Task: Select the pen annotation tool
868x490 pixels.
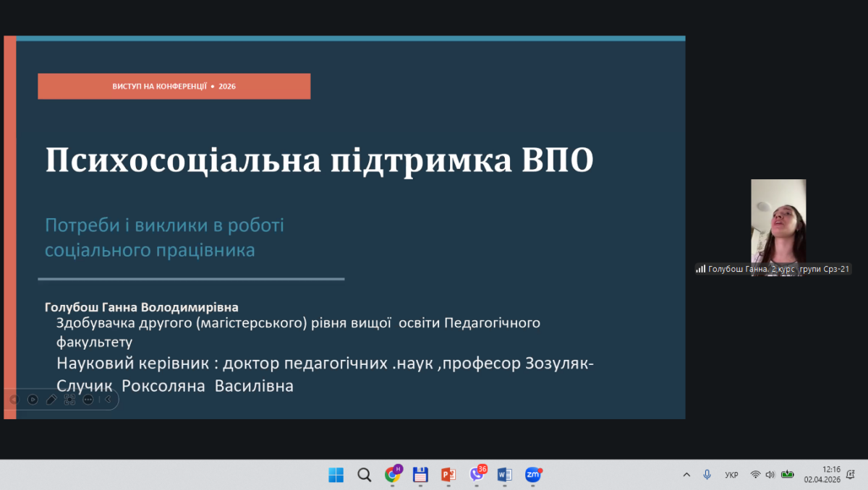Action: pos(51,399)
